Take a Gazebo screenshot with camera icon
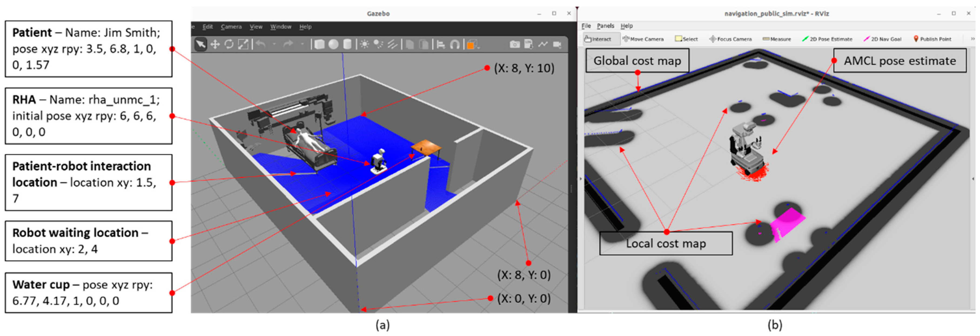This screenshot has height=336, width=980. tap(514, 45)
